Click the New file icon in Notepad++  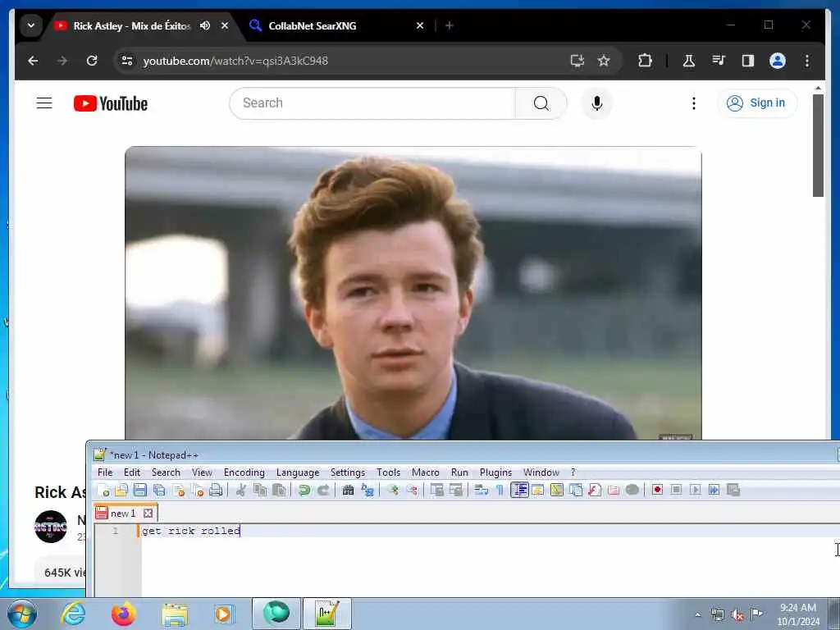[103, 491]
